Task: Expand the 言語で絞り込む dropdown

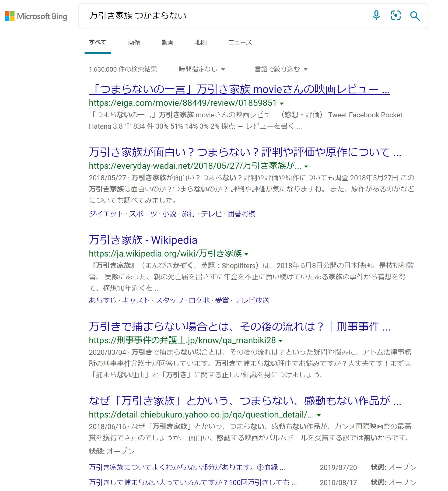Action: pos(281,69)
